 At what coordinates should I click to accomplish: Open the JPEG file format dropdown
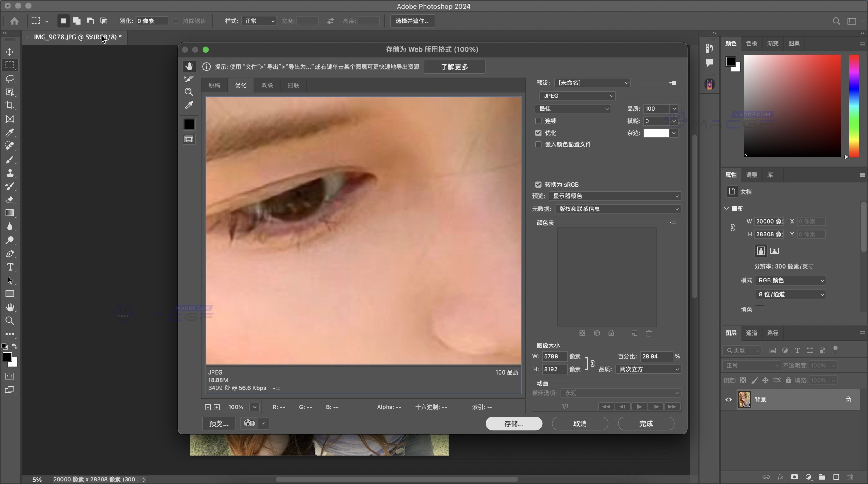coord(577,96)
